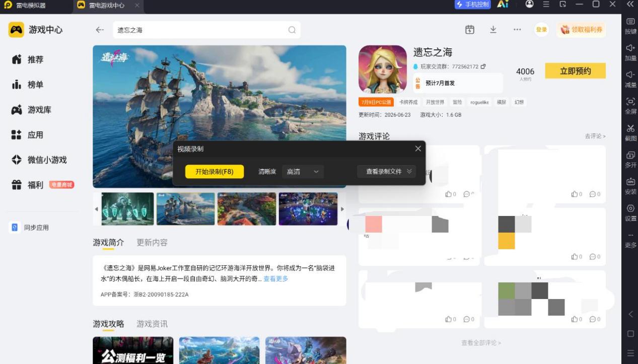Click 去评论 link
The height and width of the screenshot is (364, 638).
(x=595, y=136)
